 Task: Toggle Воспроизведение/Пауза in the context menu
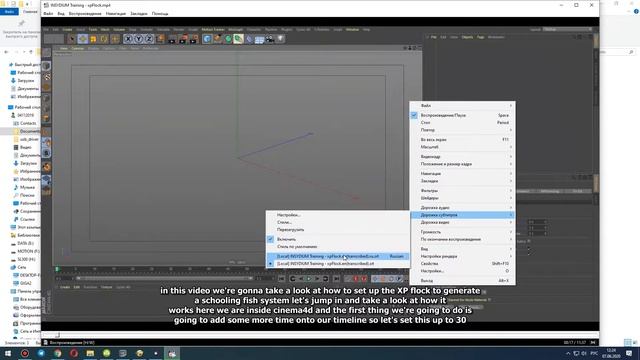click(x=462, y=115)
